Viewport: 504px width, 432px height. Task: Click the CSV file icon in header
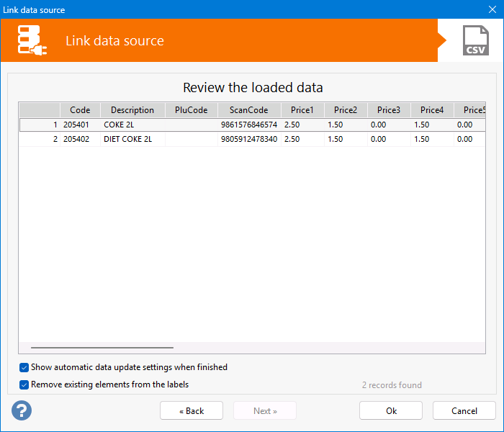(x=475, y=40)
